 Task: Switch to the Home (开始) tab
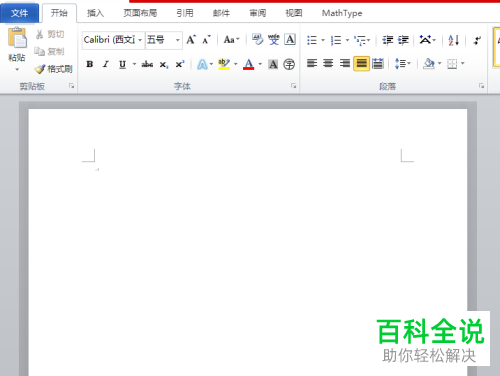coord(59,13)
